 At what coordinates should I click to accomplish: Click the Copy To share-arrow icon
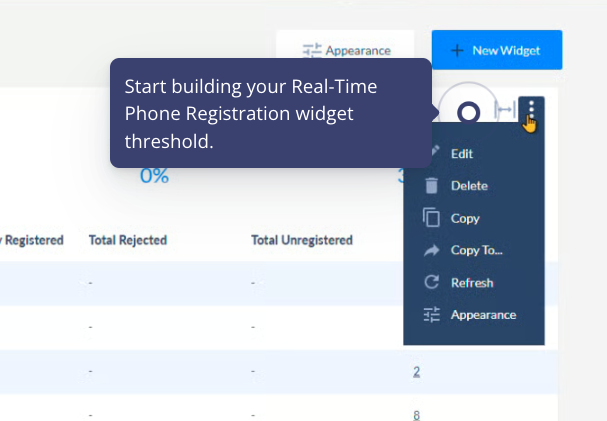pyautogui.click(x=432, y=250)
